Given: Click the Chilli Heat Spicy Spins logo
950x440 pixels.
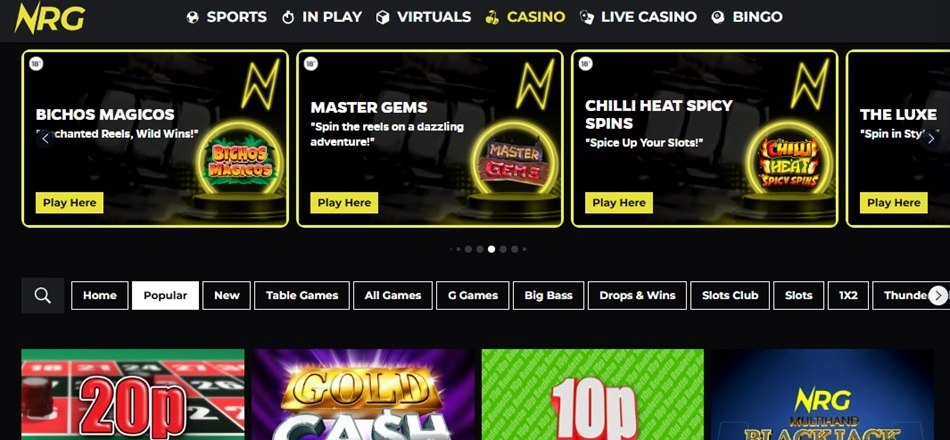Looking at the screenshot, I should point(789,162).
